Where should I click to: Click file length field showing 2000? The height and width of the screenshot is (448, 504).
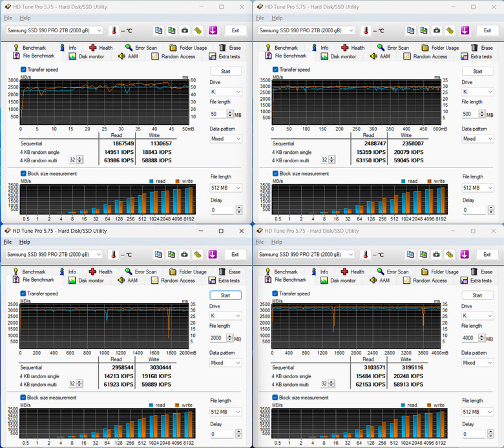[218, 338]
